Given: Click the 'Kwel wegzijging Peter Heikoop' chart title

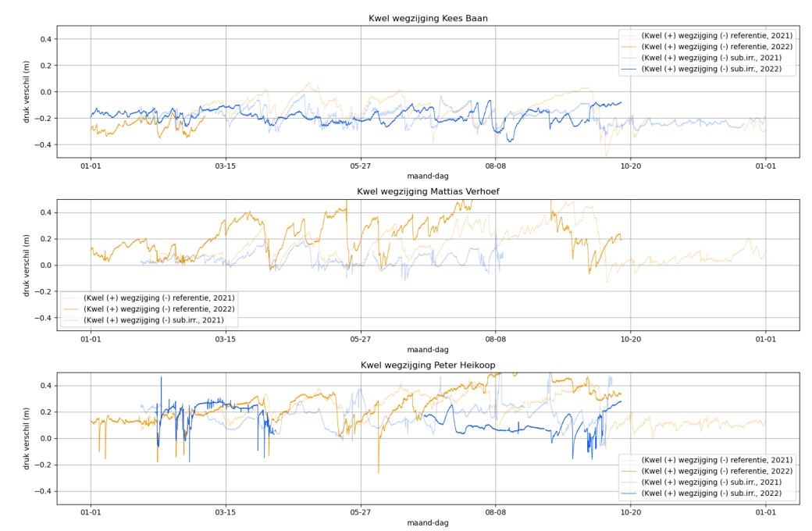Looking at the screenshot, I should click(428, 365).
